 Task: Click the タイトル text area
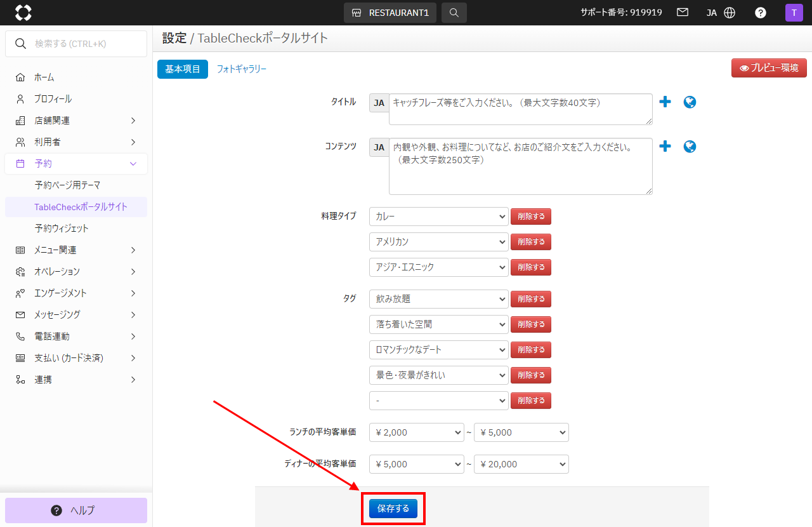pyautogui.click(x=521, y=109)
